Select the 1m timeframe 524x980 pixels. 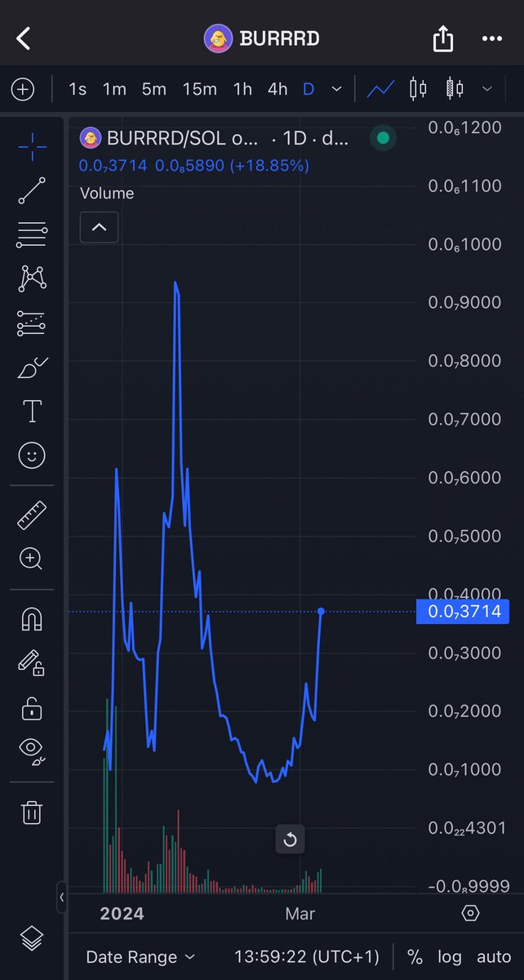[x=114, y=89]
